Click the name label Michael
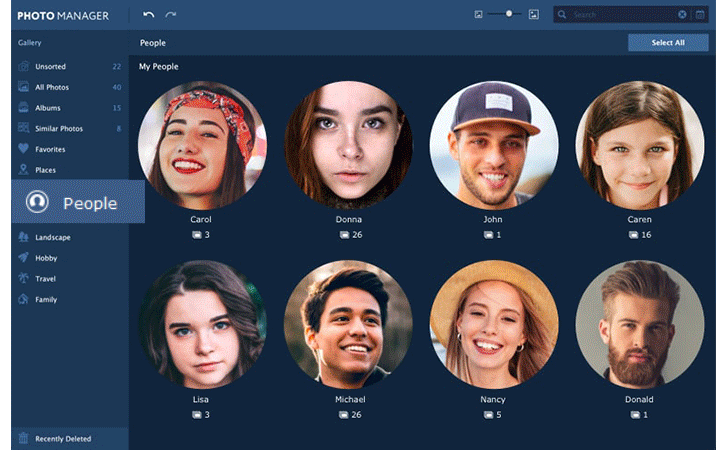 point(350,399)
